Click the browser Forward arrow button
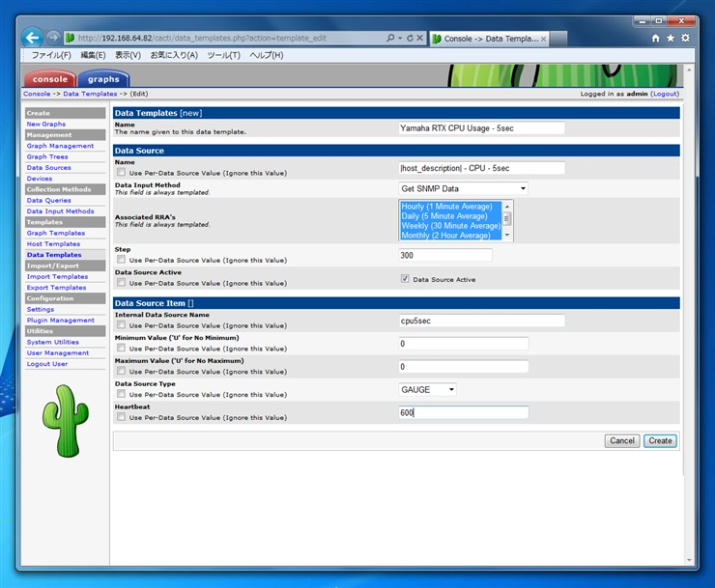Screen dimensions: 715x588 pos(53,38)
